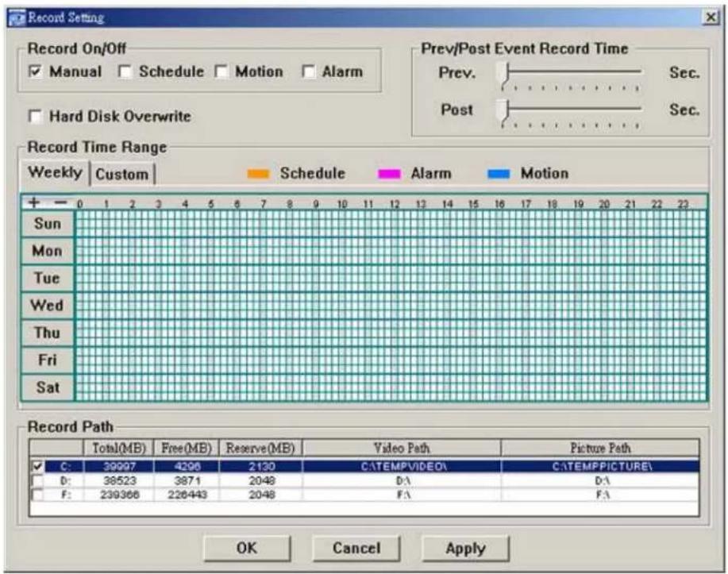Viewport: 728px width, 574px height.
Task: Switch to the Weekly tab
Action: tap(55, 172)
